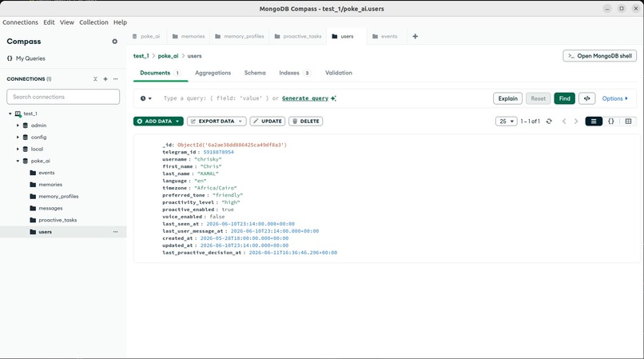Open the Indexes tab

click(294, 73)
